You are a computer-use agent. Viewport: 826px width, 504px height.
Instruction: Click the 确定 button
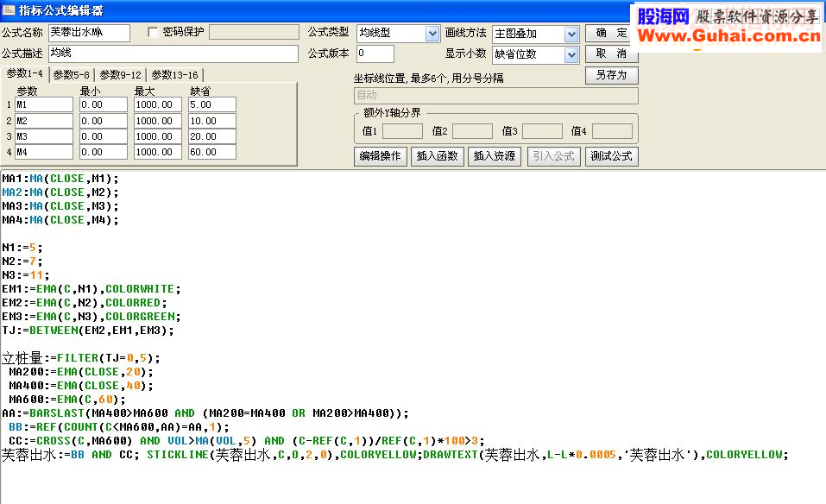[x=611, y=33]
